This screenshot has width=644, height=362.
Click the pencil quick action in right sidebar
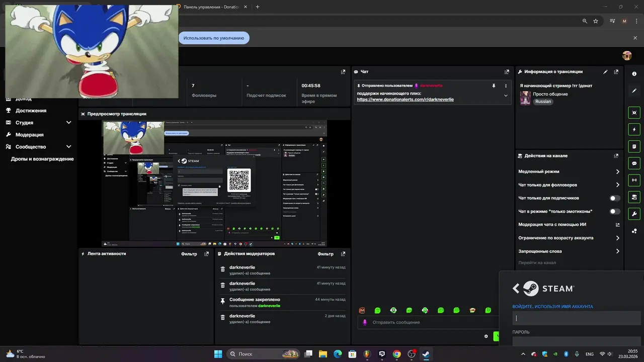click(x=634, y=90)
